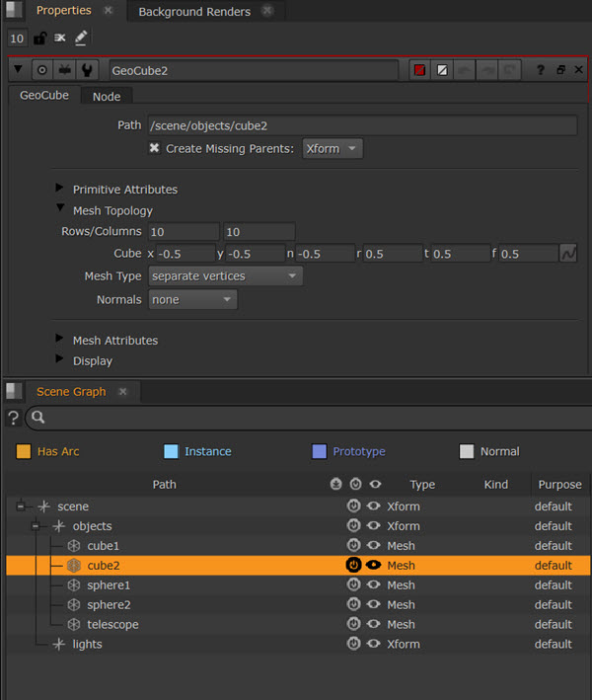592x700 pixels.
Task: Open the Mesh Type dropdown
Action: [x=225, y=276]
